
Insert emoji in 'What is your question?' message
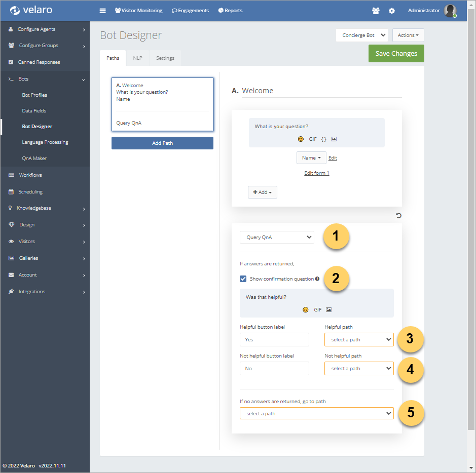pyautogui.click(x=301, y=139)
